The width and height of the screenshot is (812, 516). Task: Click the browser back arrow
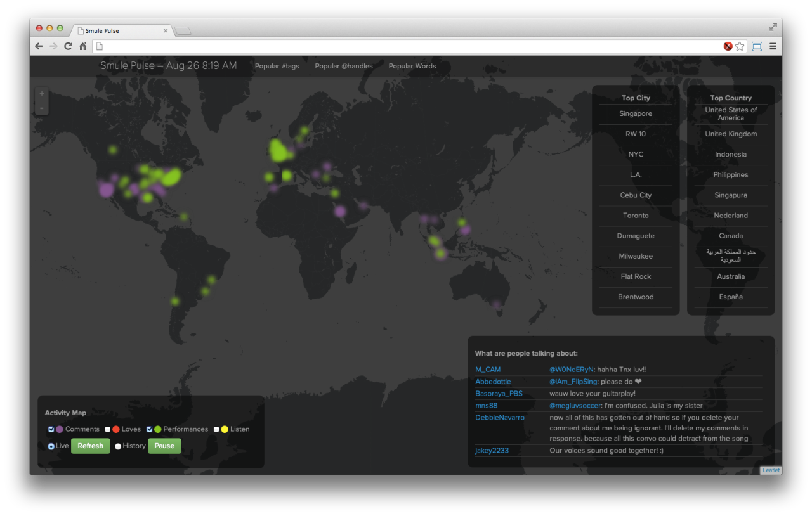(x=39, y=46)
